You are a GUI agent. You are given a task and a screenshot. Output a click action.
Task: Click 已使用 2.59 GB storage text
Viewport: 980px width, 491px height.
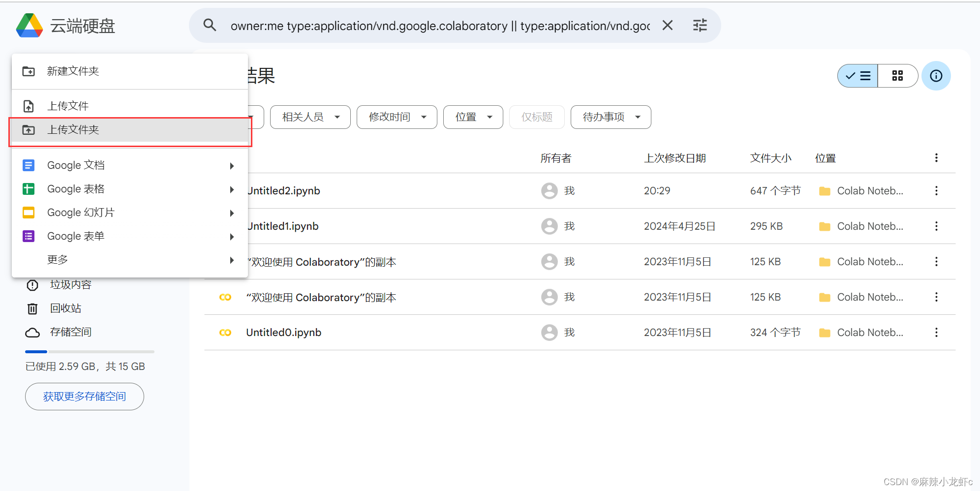tap(85, 367)
